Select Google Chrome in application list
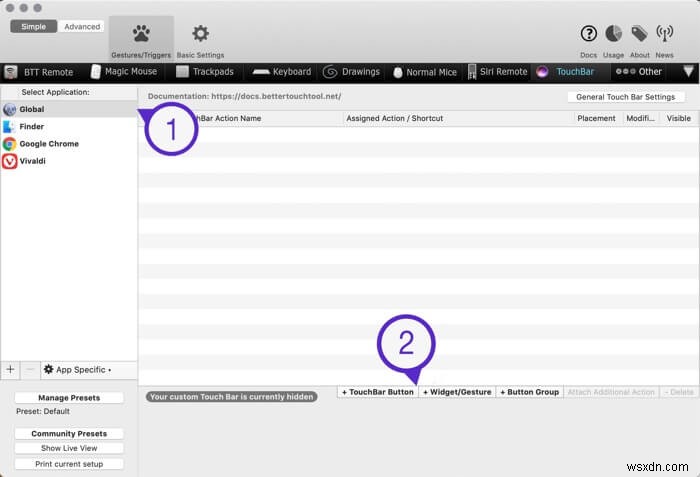Viewport: 700px width, 477px height. click(x=69, y=144)
